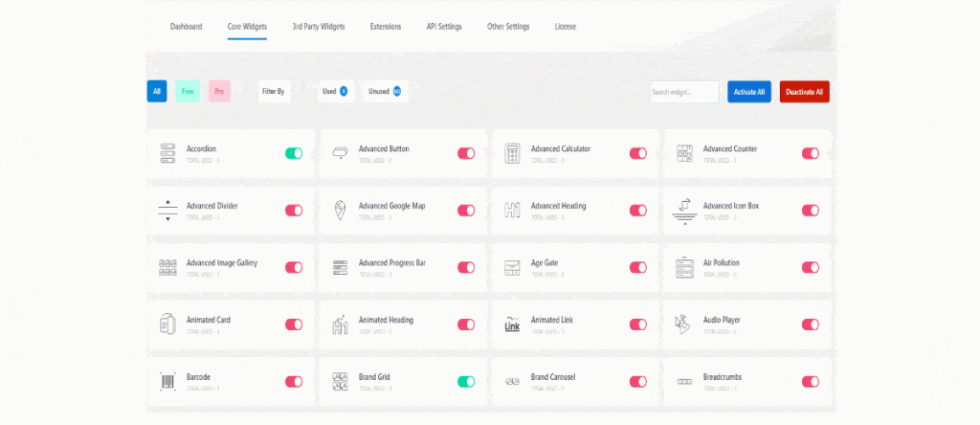Turn on the Advanced Counter switch
Image resolution: width=980 pixels, height=425 pixels.
(x=811, y=153)
